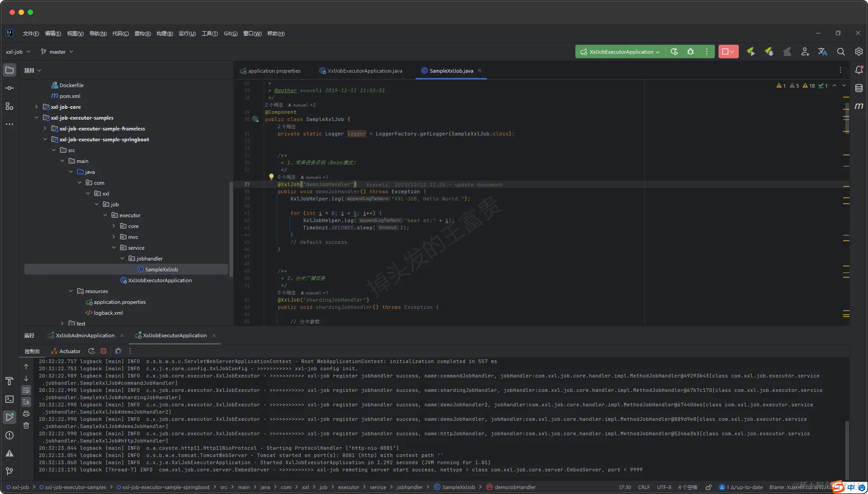Expand the xxl-job-core module folder
Viewport: 868px width, 494px height.
click(37, 107)
